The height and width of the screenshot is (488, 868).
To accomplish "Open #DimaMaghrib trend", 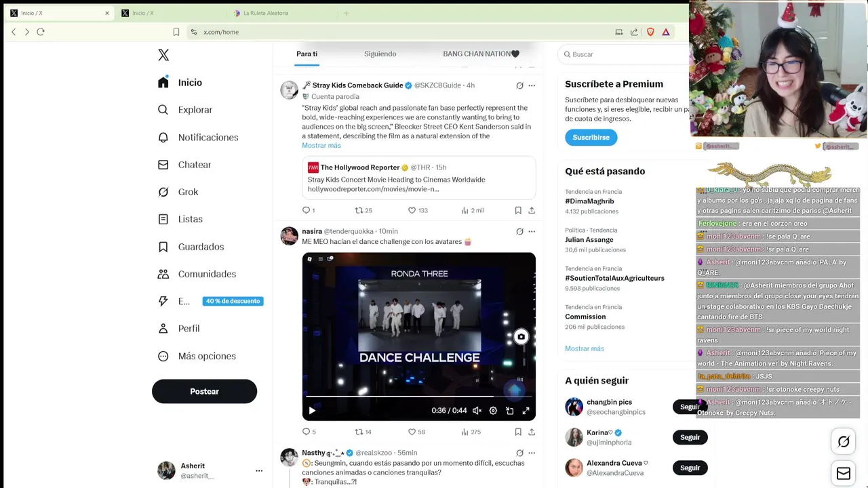I will point(589,201).
